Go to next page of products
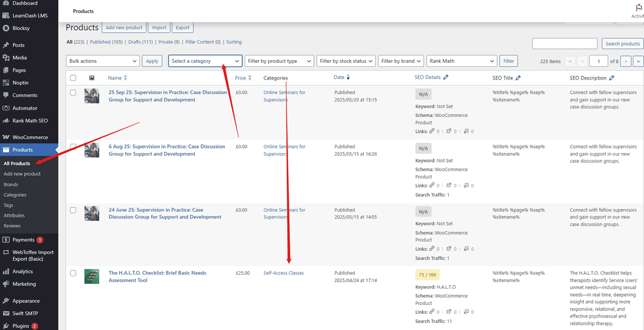The image size is (644, 330). tap(626, 61)
